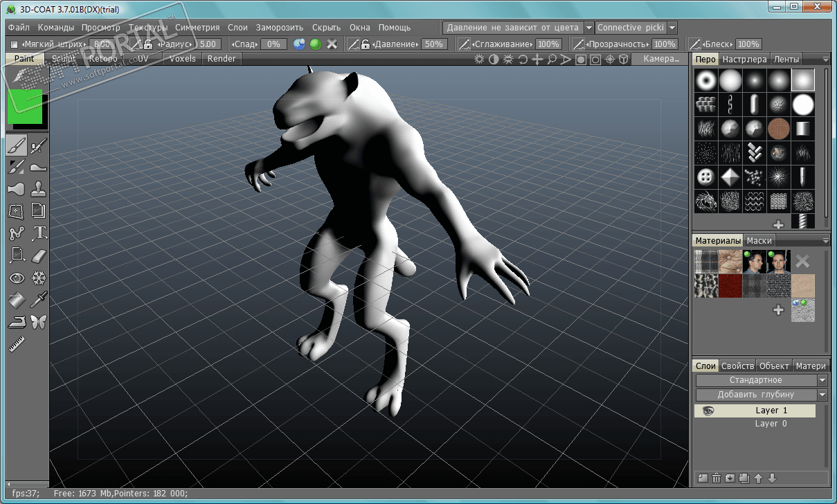Select the Layer 0 entry
The image size is (837, 504).
pyautogui.click(x=771, y=424)
